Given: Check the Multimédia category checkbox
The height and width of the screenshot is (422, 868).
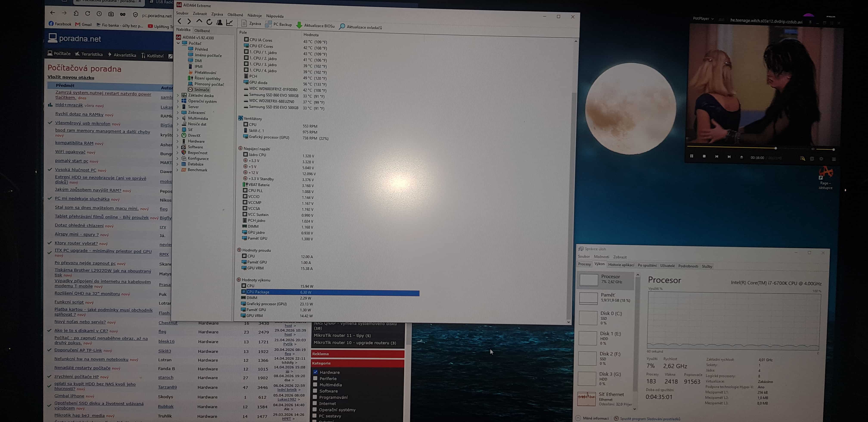Looking at the screenshot, I should 315,385.
